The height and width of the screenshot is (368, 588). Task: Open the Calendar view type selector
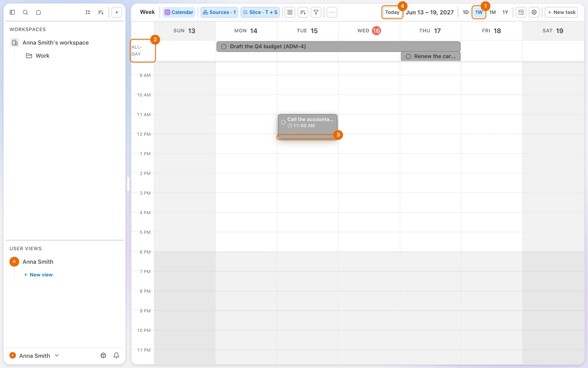tap(179, 12)
